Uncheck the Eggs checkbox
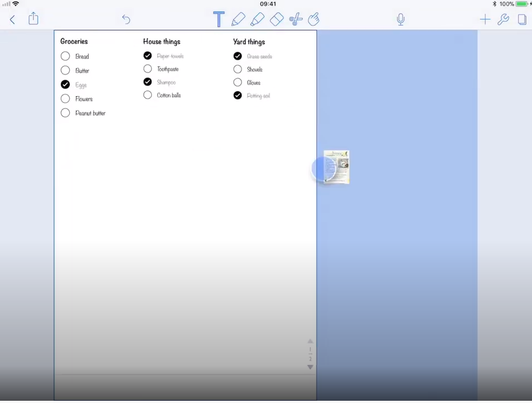Image resolution: width=532 pixels, height=403 pixels. tap(65, 84)
